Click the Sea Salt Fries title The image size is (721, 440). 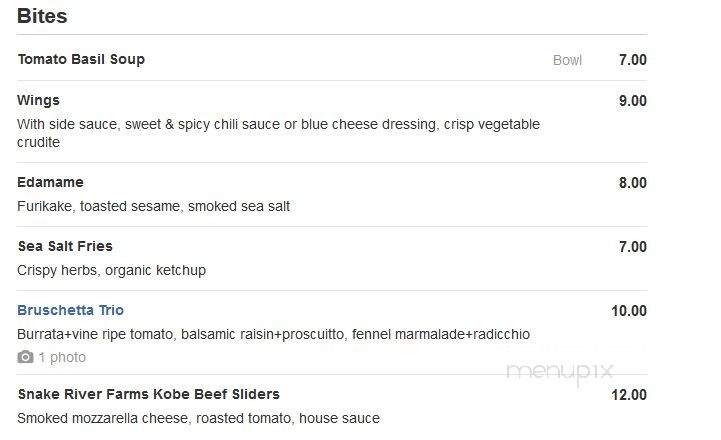(65, 246)
